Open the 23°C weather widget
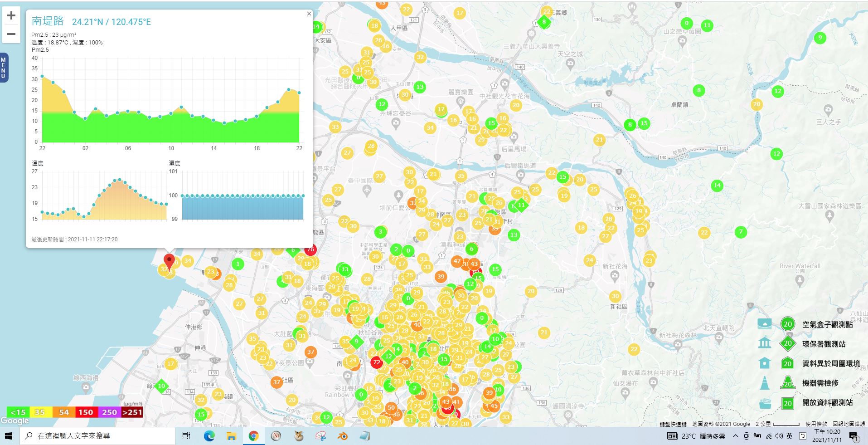 (696, 436)
